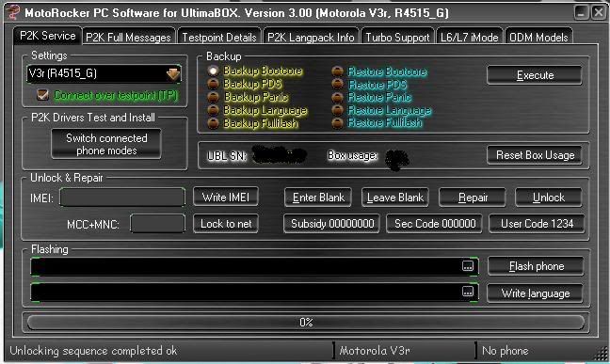Click the Unlock button
Image resolution: width=610 pixels, height=364 pixels.
tap(549, 198)
